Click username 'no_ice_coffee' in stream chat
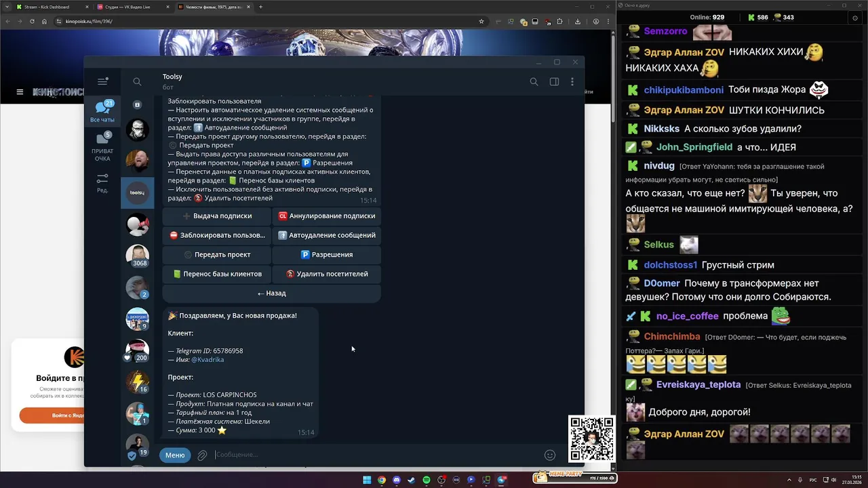Screen dimensions: 868x488 pyautogui.click(x=687, y=316)
